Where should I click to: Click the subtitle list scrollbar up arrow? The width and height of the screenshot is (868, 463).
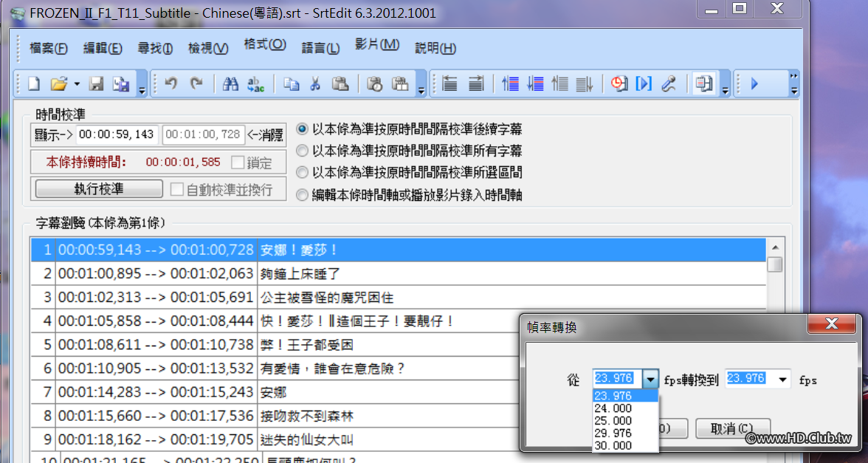pos(774,247)
